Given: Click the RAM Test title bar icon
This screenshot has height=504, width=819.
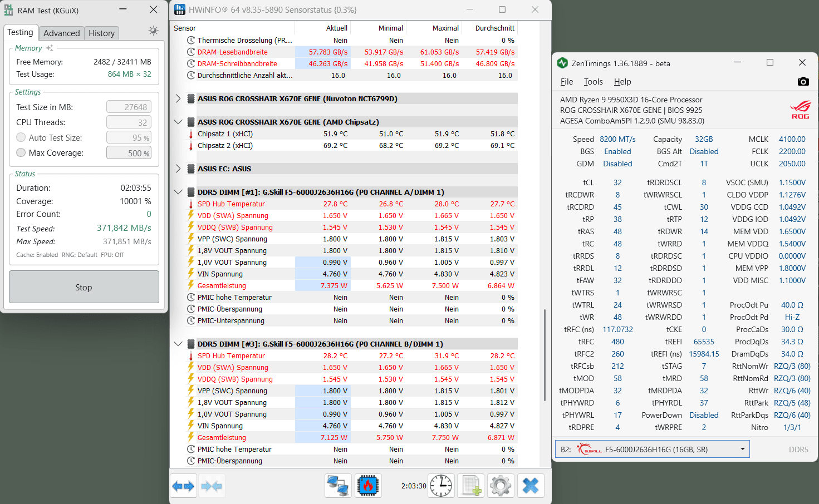Looking at the screenshot, I should pos(8,10).
